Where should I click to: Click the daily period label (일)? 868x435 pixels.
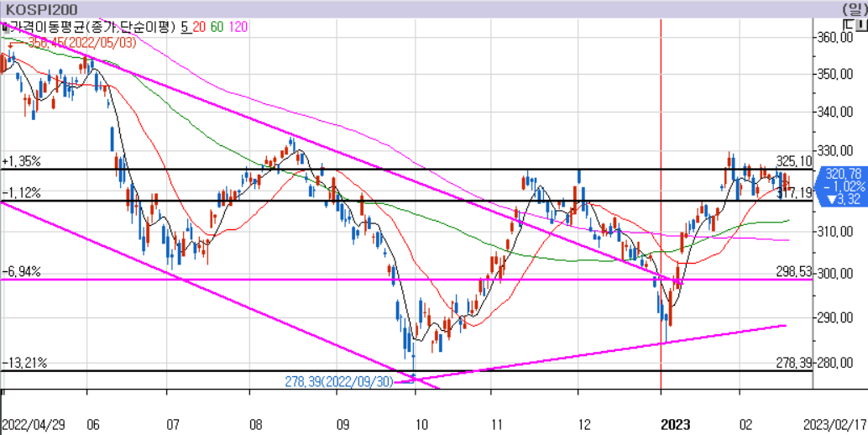855,9
